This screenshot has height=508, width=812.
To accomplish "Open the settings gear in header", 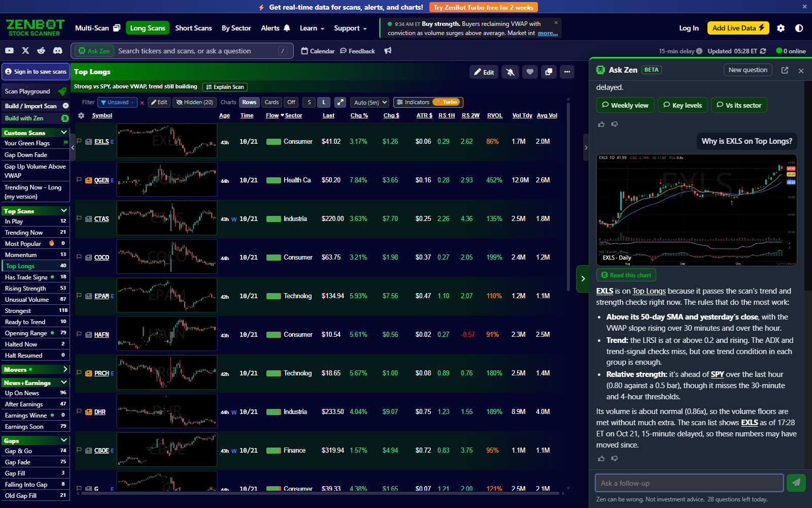I will click(x=781, y=28).
